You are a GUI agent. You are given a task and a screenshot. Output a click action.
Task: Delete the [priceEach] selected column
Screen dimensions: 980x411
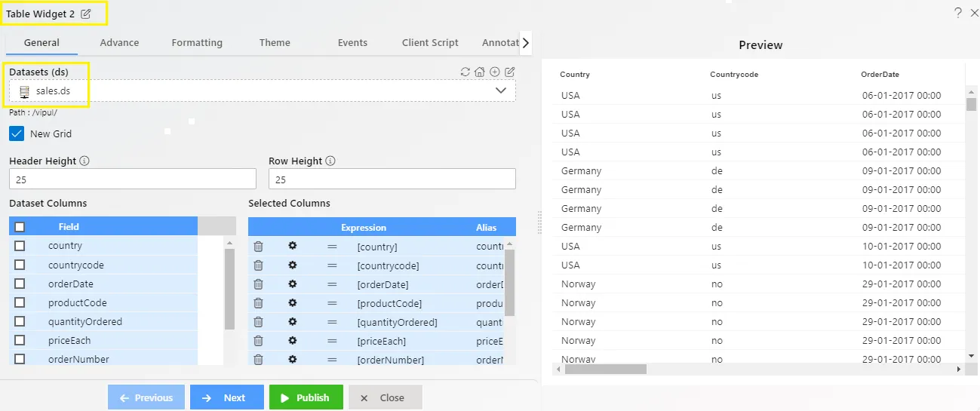[x=258, y=341]
